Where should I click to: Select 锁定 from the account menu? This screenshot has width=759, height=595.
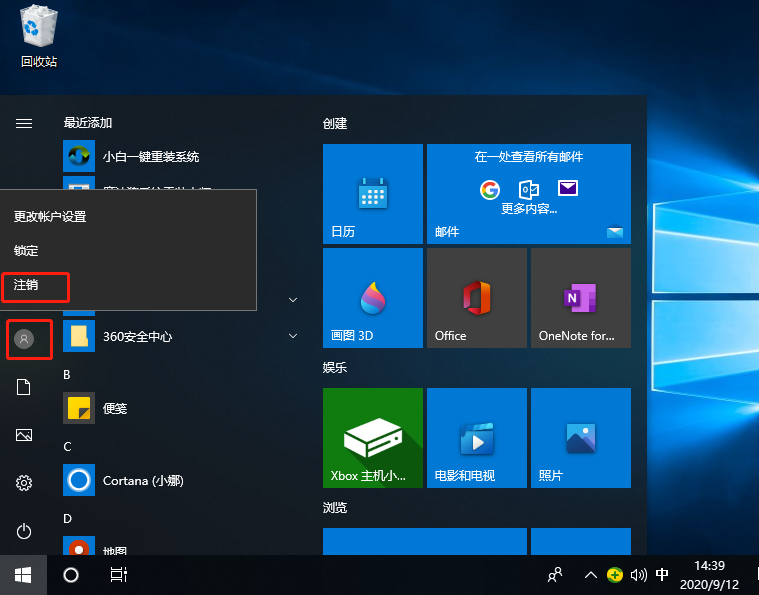[x=27, y=251]
